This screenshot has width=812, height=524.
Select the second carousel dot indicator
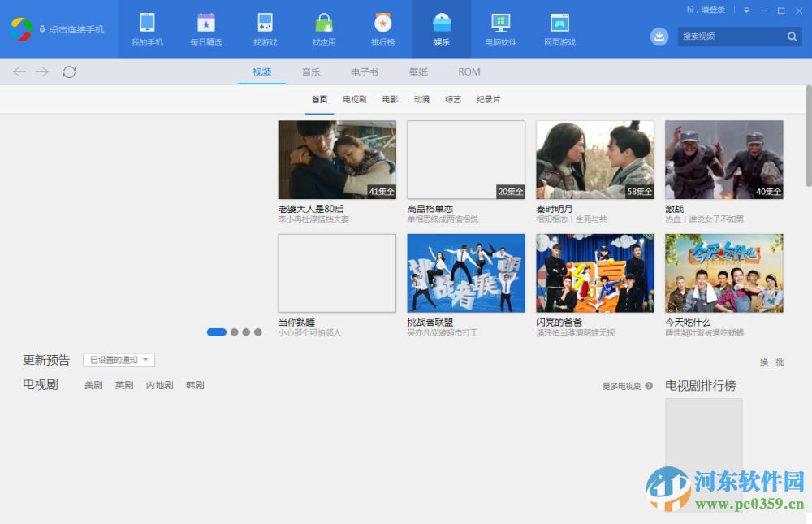(235, 332)
